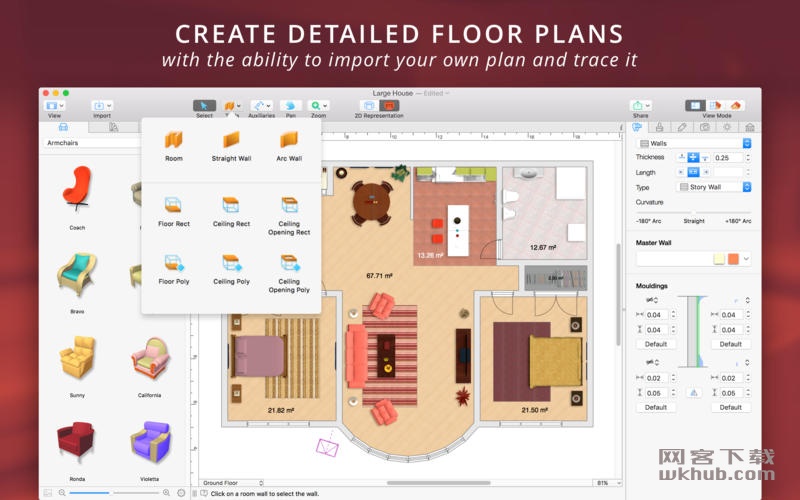800x500 pixels.
Task: Switch to 3D view mode
Action: (x=735, y=106)
